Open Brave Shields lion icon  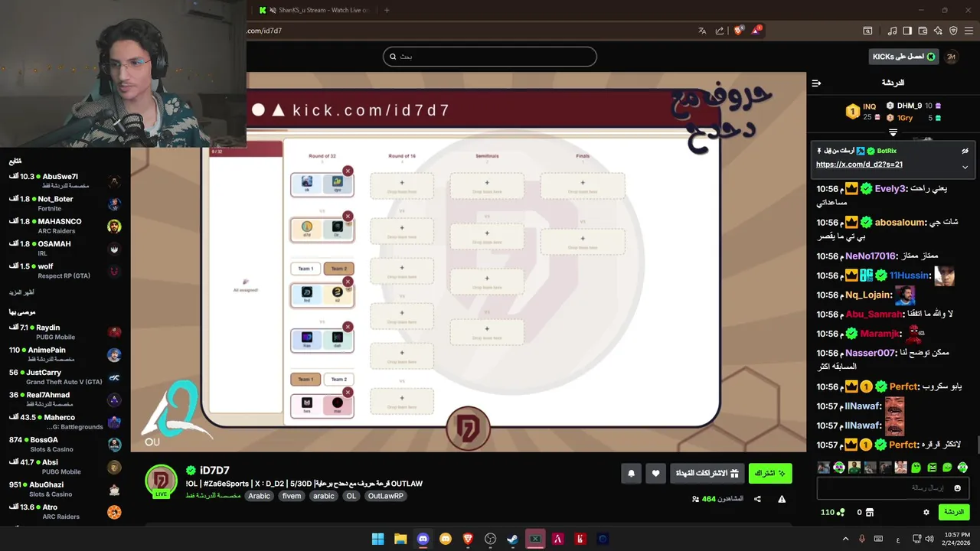[738, 31]
